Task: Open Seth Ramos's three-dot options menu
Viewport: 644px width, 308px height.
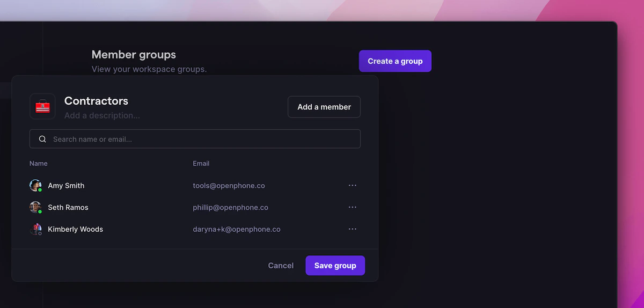Action: click(x=353, y=207)
